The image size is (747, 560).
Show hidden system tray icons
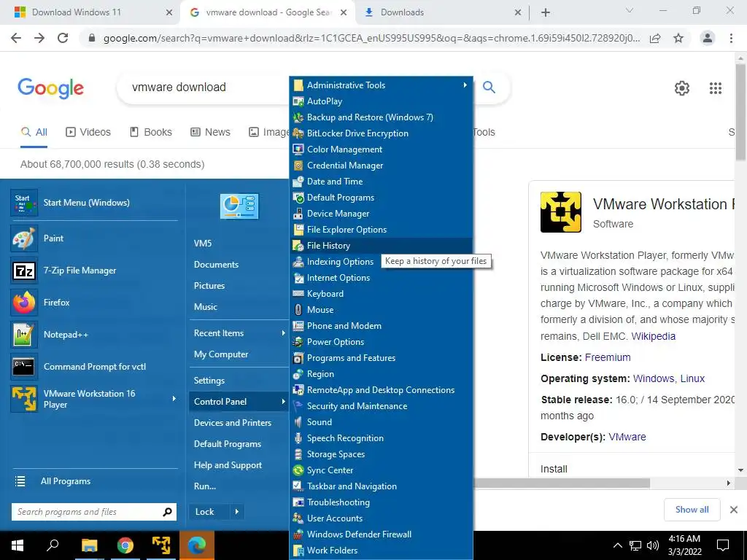point(617,545)
